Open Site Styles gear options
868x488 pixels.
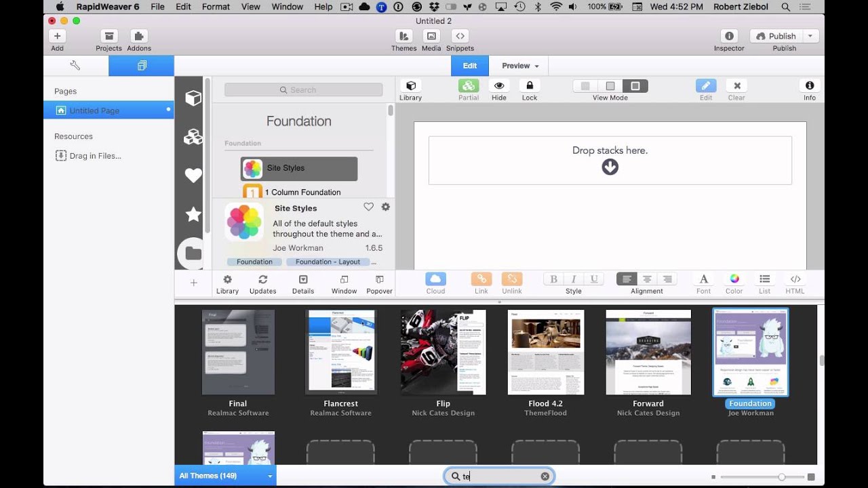(386, 207)
